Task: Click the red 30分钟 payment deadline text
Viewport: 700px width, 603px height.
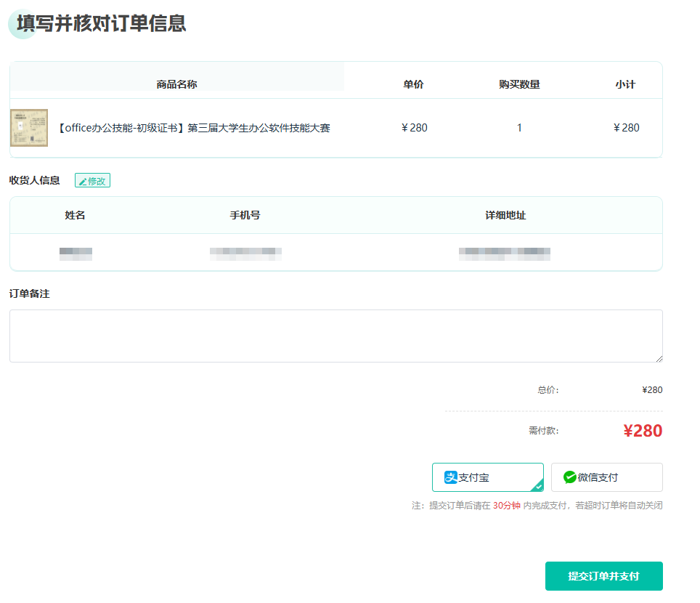Action: (506, 506)
